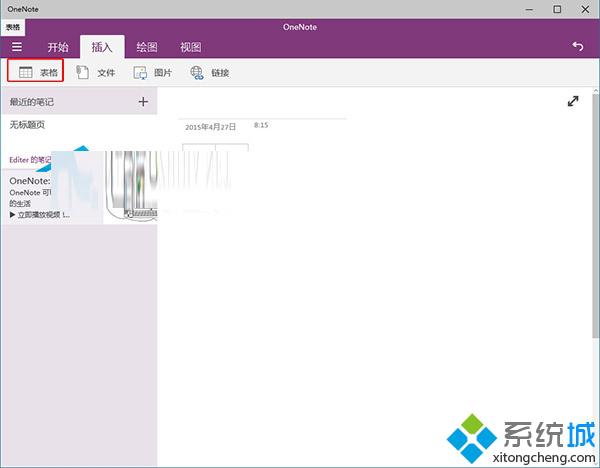Add a new page with plus icon

[x=143, y=101]
